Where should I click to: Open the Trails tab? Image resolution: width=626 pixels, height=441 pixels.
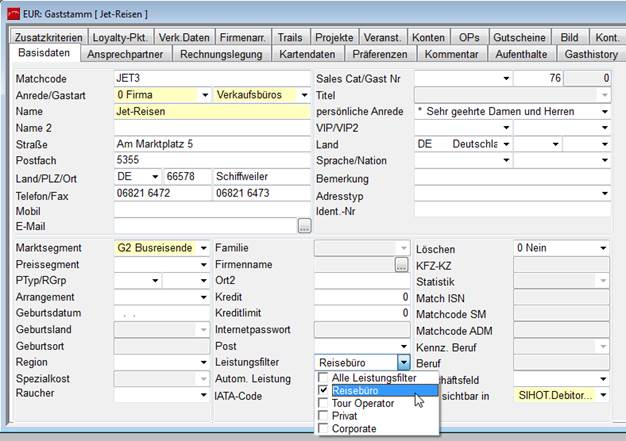(290, 37)
